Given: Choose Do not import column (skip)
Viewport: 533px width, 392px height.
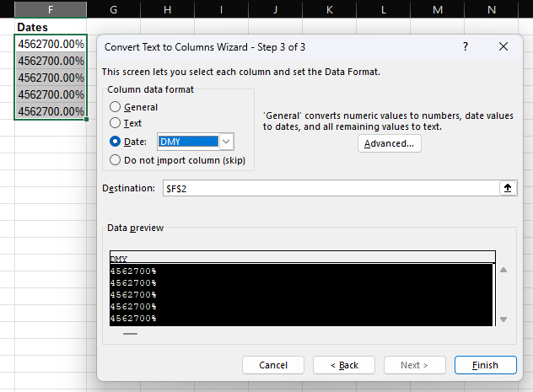Looking at the screenshot, I should [x=115, y=159].
